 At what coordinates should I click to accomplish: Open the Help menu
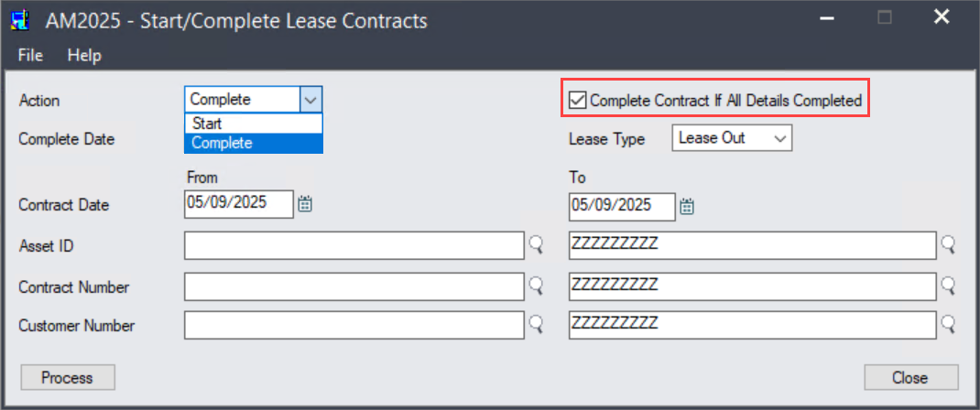(x=84, y=56)
